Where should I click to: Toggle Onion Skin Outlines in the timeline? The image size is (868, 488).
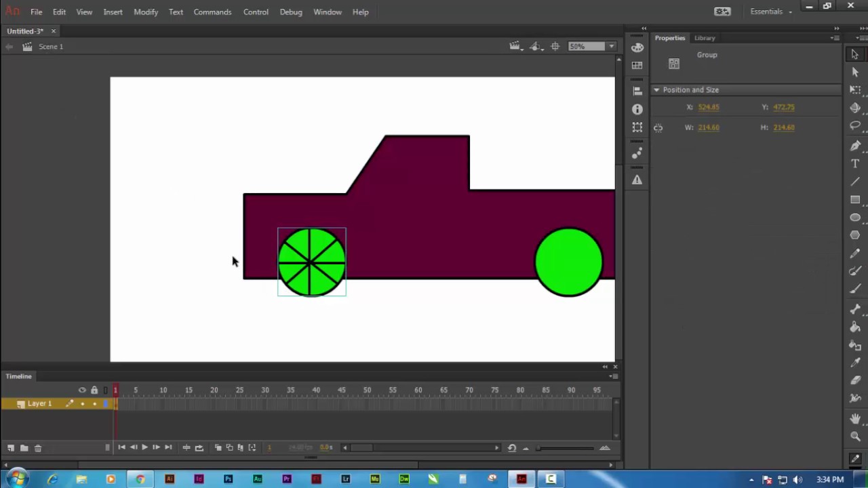pyautogui.click(x=229, y=447)
